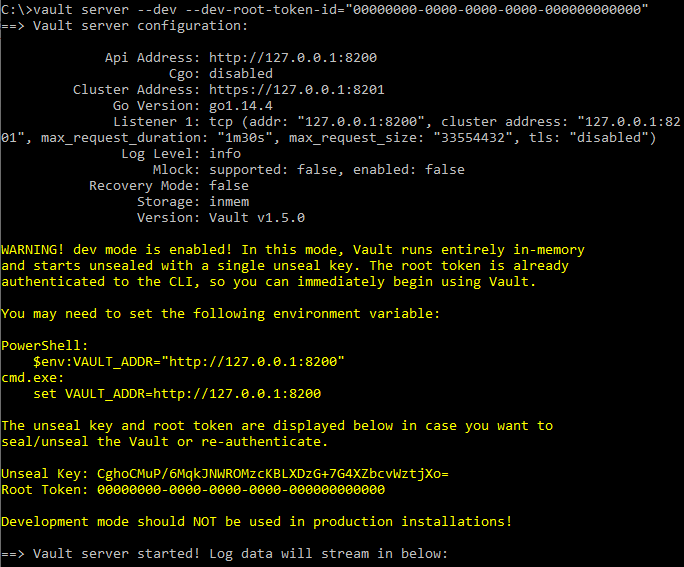
Task: Click 'Recovery Mode: false' line
Action: (169, 186)
